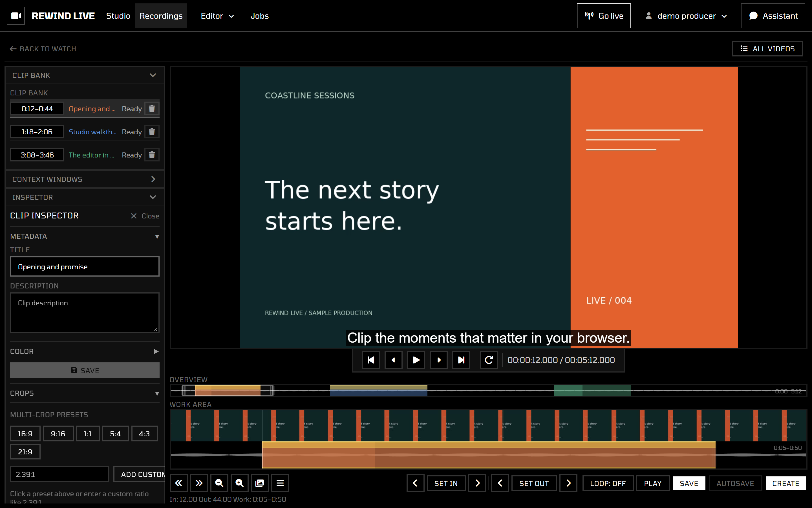Toggle the thumbnails image icon
812x508 pixels.
click(x=260, y=483)
